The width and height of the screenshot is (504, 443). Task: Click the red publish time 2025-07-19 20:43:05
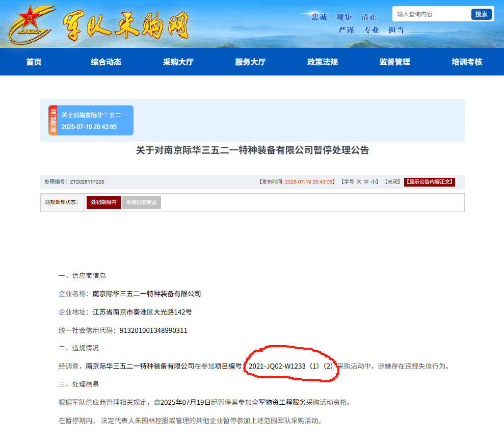click(x=309, y=182)
